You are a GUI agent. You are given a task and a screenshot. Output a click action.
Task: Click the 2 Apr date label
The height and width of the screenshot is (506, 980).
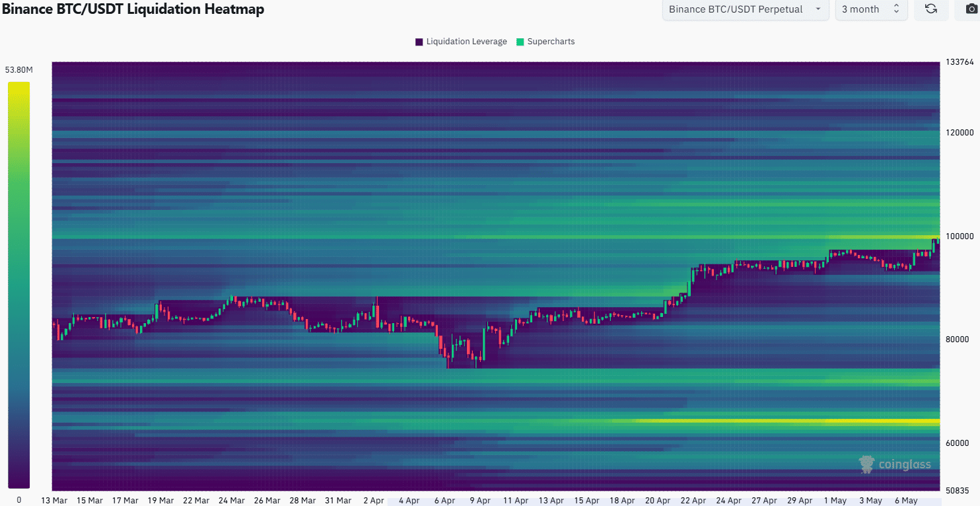coord(374,501)
